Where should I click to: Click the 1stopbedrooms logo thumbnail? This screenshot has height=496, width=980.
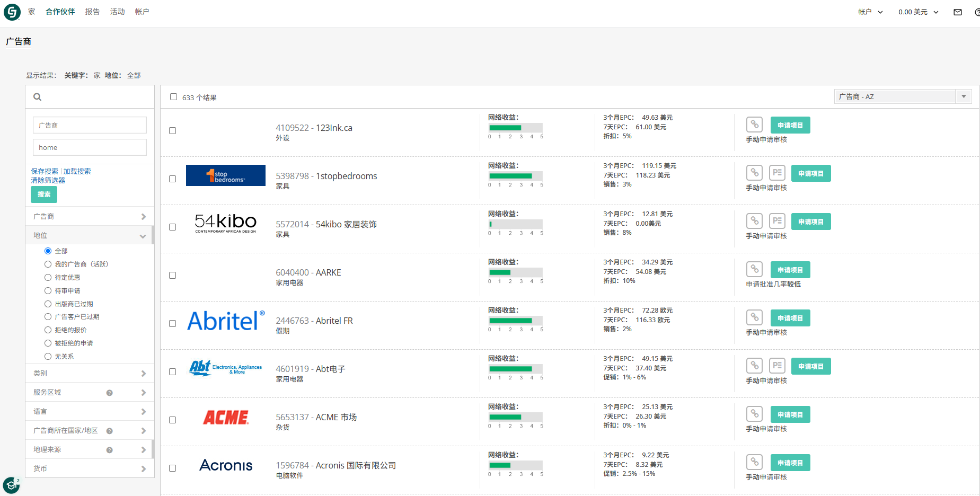(226, 175)
